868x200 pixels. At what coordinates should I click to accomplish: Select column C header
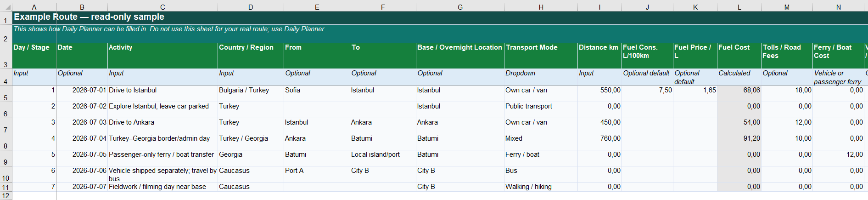(162, 7)
